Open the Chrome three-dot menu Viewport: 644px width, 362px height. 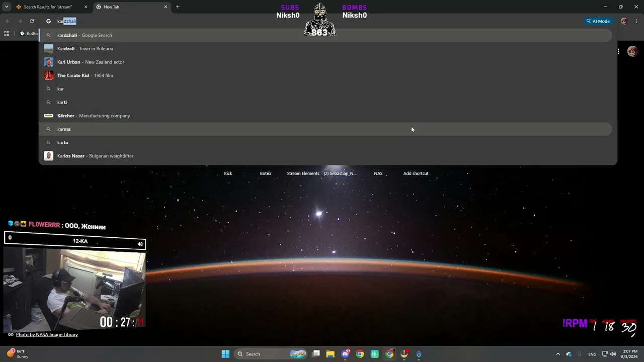(x=636, y=21)
